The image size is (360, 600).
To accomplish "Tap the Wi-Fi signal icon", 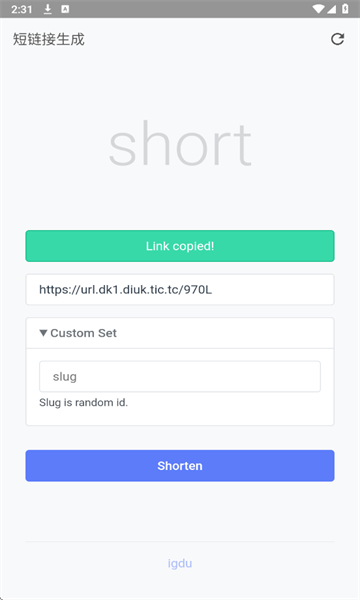I will 318,9.
